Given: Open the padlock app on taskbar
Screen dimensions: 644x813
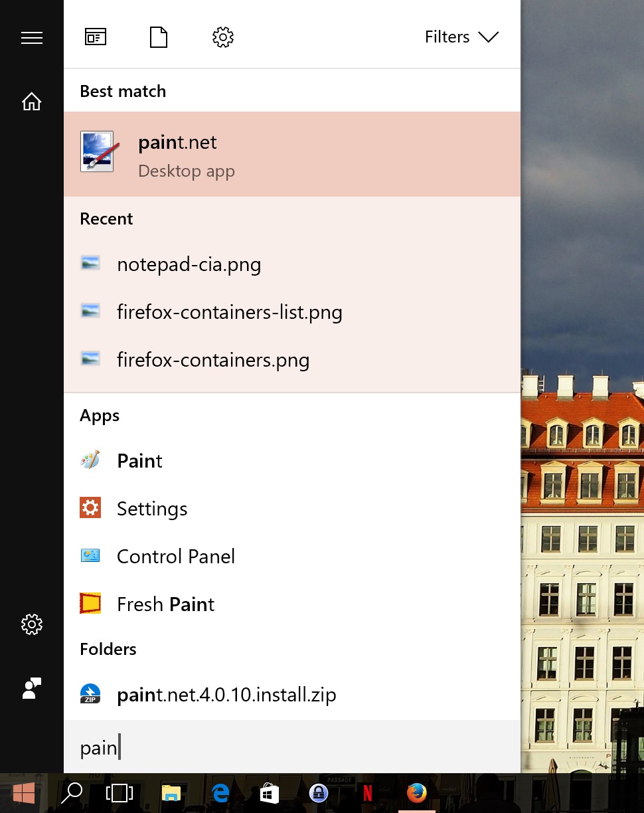Looking at the screenshot, I should pyautogui.click(x=319, y=793).
